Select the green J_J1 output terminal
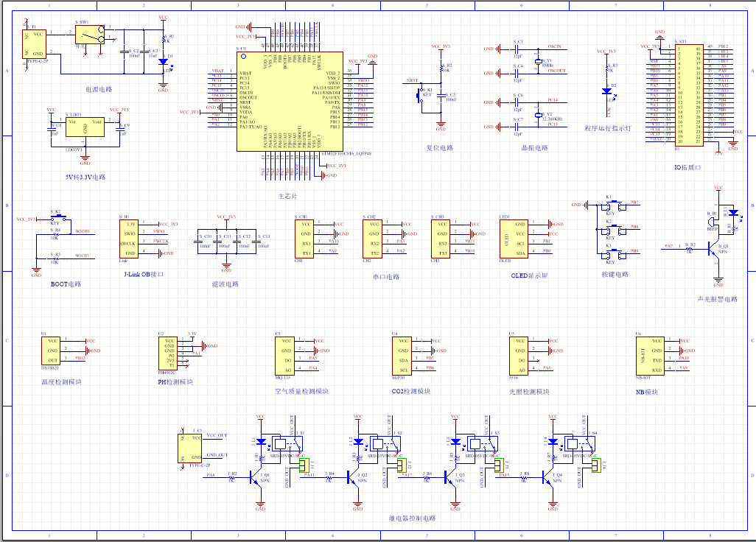 304,465
